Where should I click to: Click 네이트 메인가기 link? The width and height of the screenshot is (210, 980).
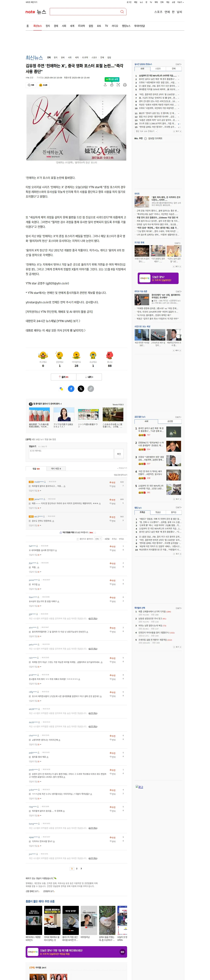point(31,2)
